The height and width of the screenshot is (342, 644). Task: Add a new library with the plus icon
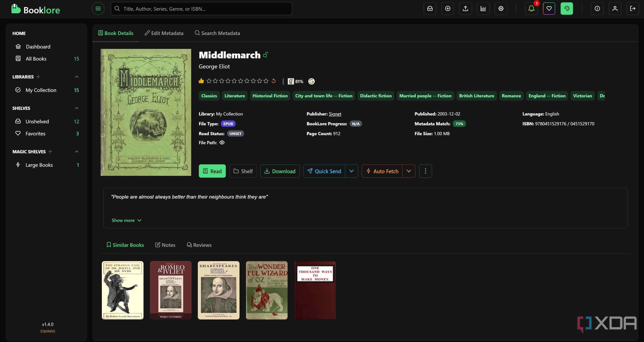point(38,77)
